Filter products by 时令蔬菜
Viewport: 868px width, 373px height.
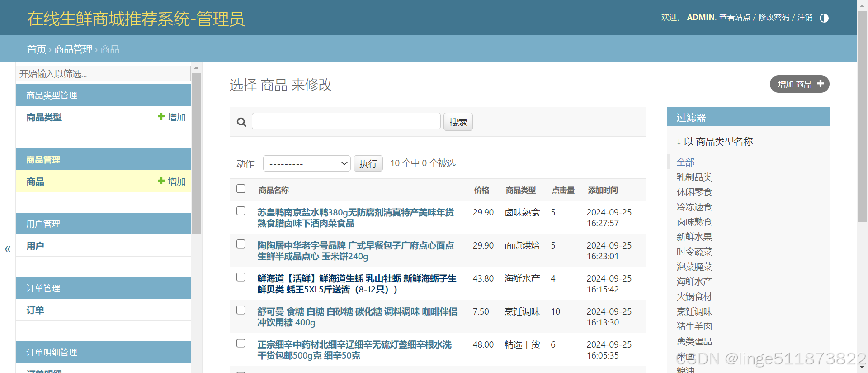tap(694, 252)
